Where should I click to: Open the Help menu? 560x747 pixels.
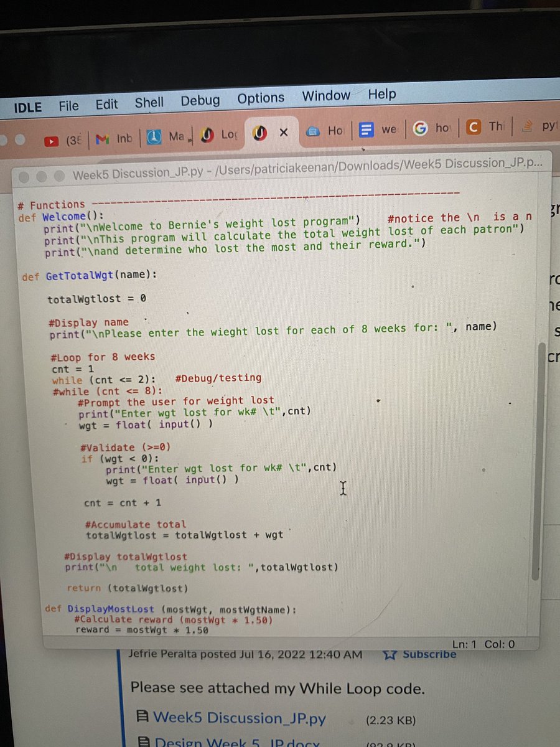coord(381,94)
